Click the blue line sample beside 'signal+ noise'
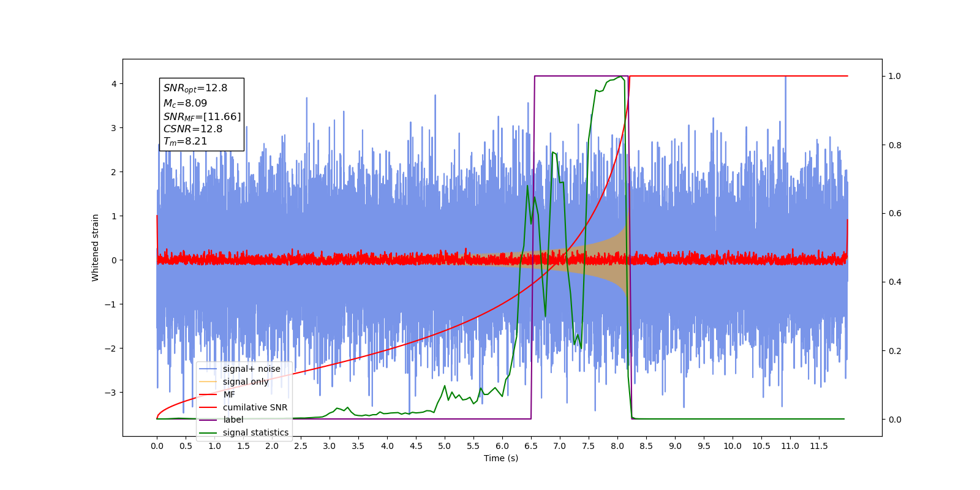 (208, 369)
